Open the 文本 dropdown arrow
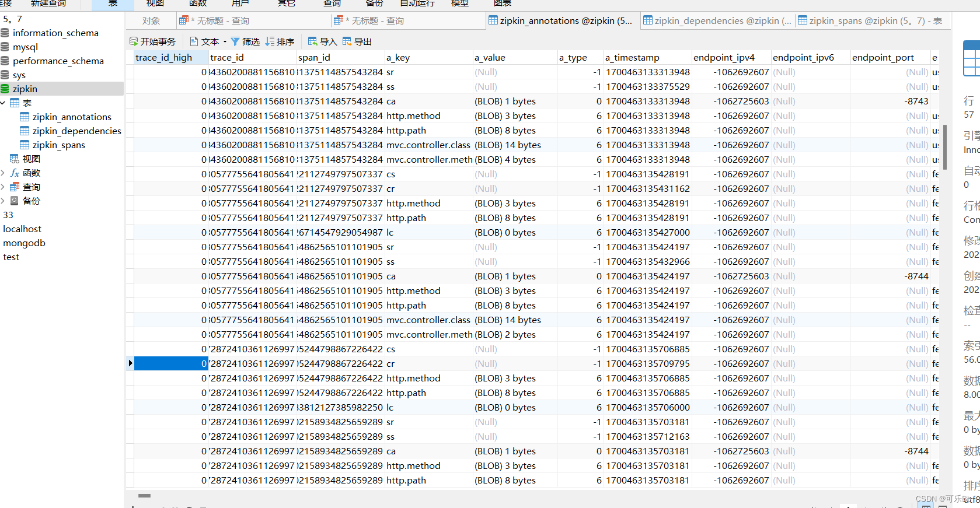980x508 pixels. pyautogui.click(x=225, y=42)
